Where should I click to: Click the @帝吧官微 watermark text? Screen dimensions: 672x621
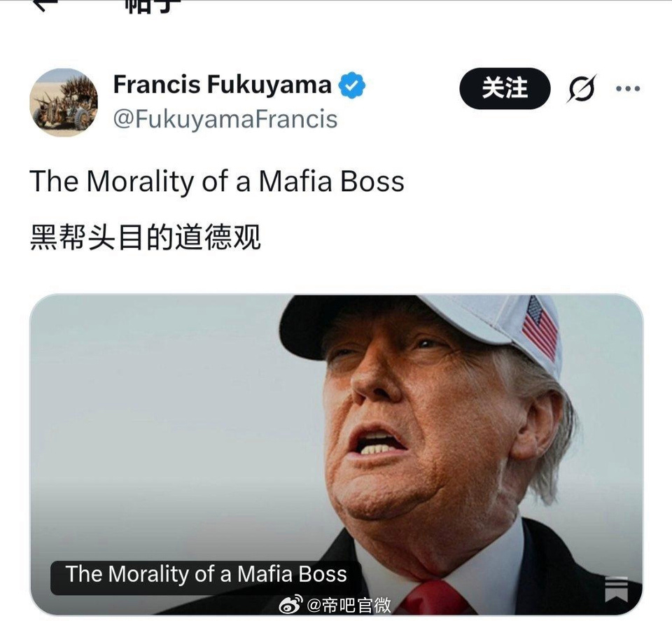(x=349, y=605)
